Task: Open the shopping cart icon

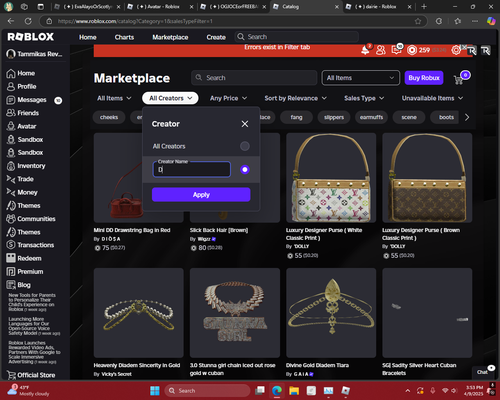Action: (458, 80)
